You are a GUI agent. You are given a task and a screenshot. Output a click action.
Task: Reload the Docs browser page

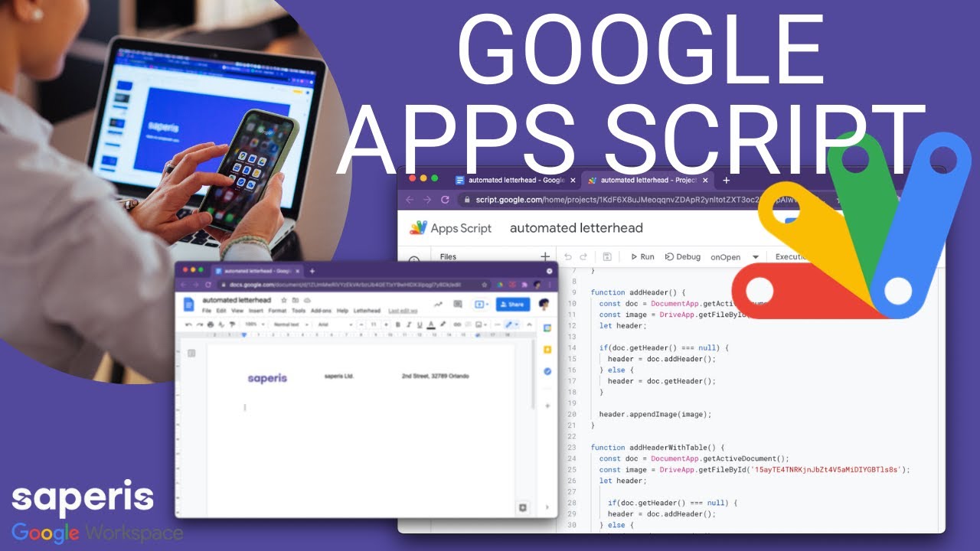(207, 284)
